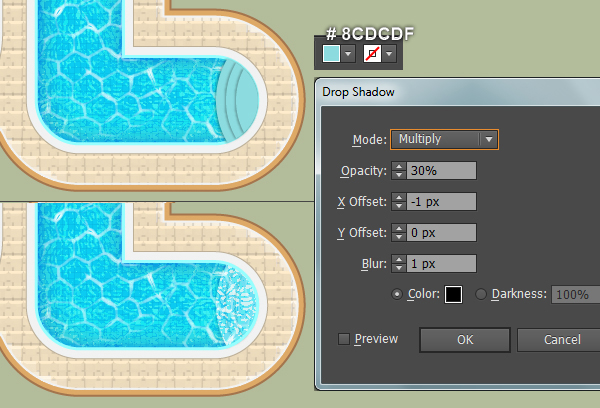
Task: Open the black shadow color swatch
Action: 453,294
